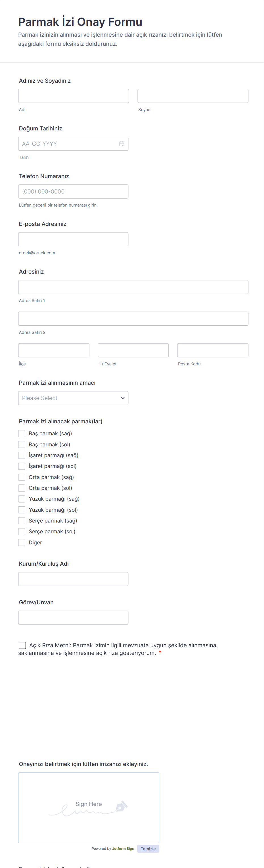Click the Posta Kodu input box

tap(213, 350)
